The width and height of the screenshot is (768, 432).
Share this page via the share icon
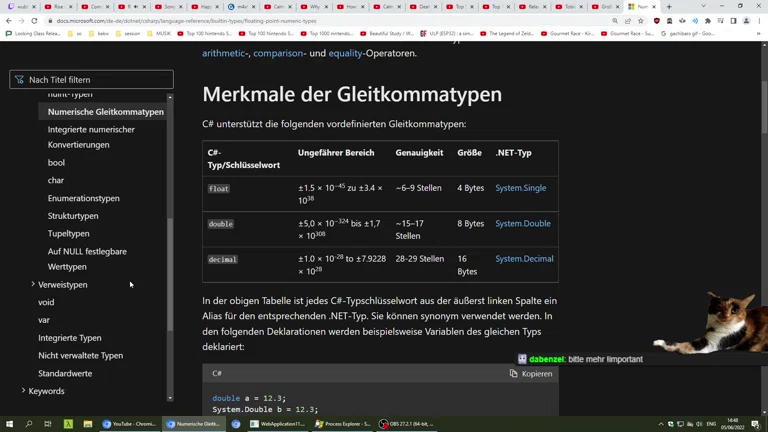coord(628,21)
